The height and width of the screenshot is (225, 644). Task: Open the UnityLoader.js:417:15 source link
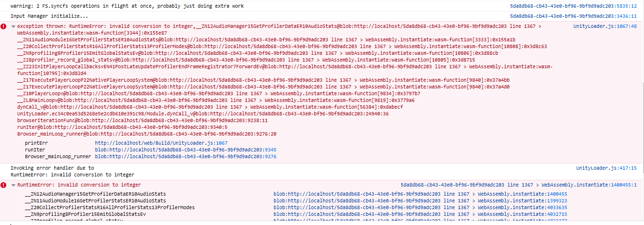coord(607,168)
